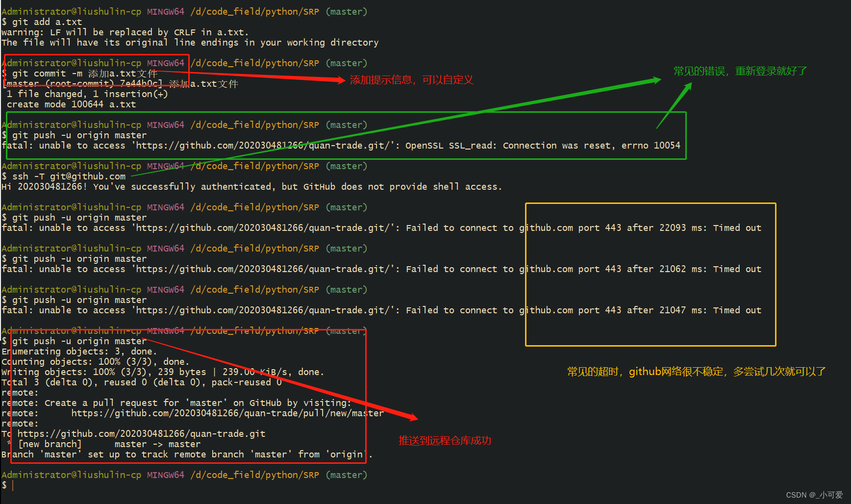The height and width of the screenshot is (504, 851).
Task: Click 'git push -u origin master' above 'Enumerating objects'
Action: (74, 341)
